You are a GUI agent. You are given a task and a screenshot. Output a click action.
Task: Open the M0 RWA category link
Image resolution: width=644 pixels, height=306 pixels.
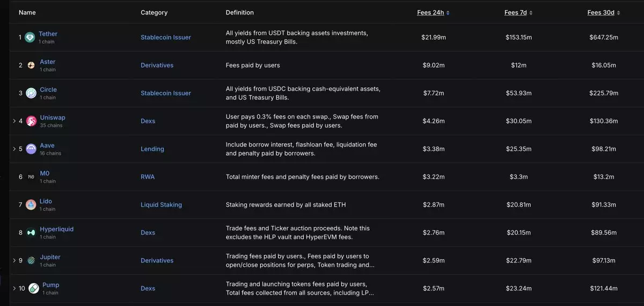click(147, 177)
